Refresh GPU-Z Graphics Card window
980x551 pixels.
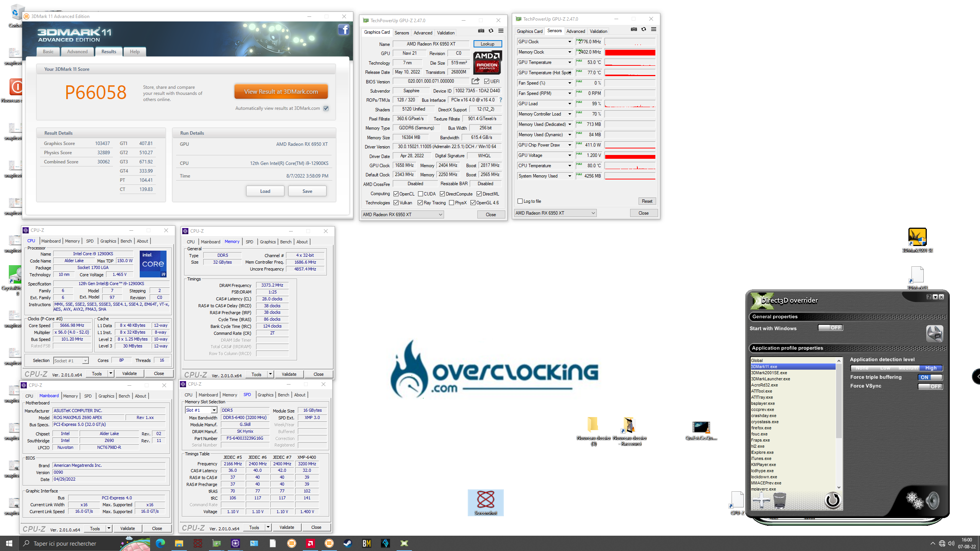pos(491,31)
